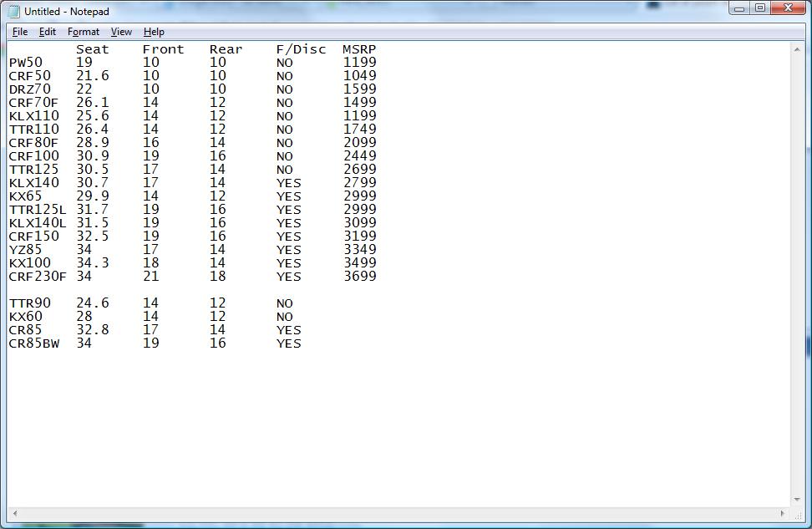This screenshot has height=529, width=812.
Task: Place cursor on 'KX100' text
Action: pyautogui.click(x=29, y=263)
